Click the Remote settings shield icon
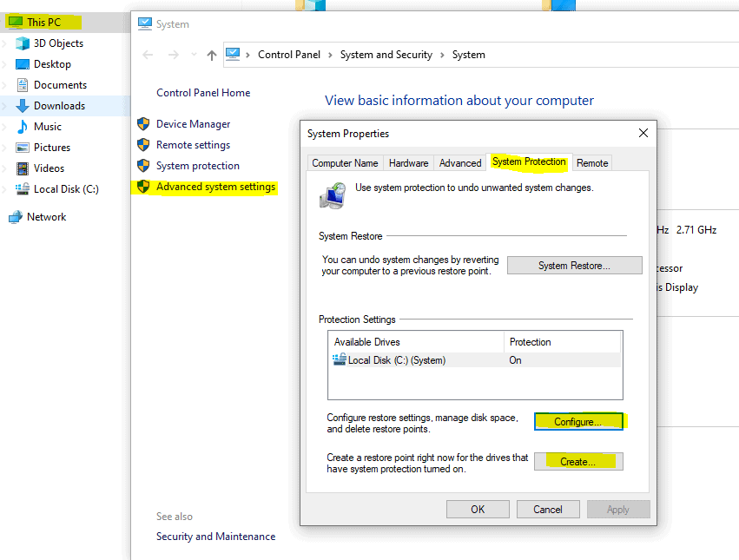 click(143, 145)
